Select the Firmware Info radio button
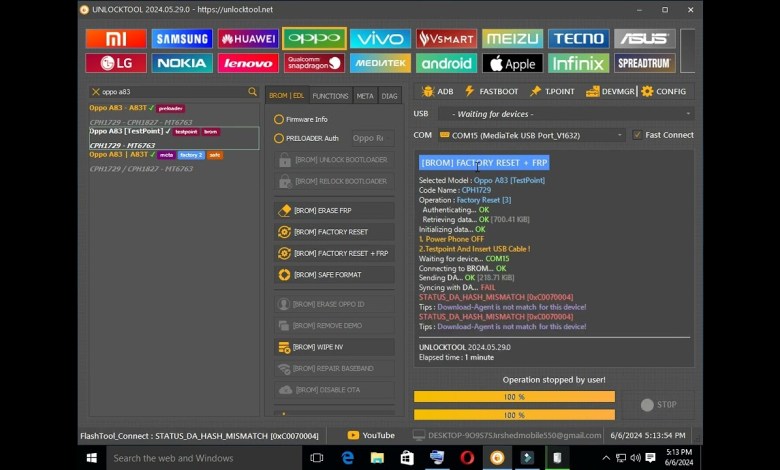This screenshot has height=470, width=780. click(279, 119)
